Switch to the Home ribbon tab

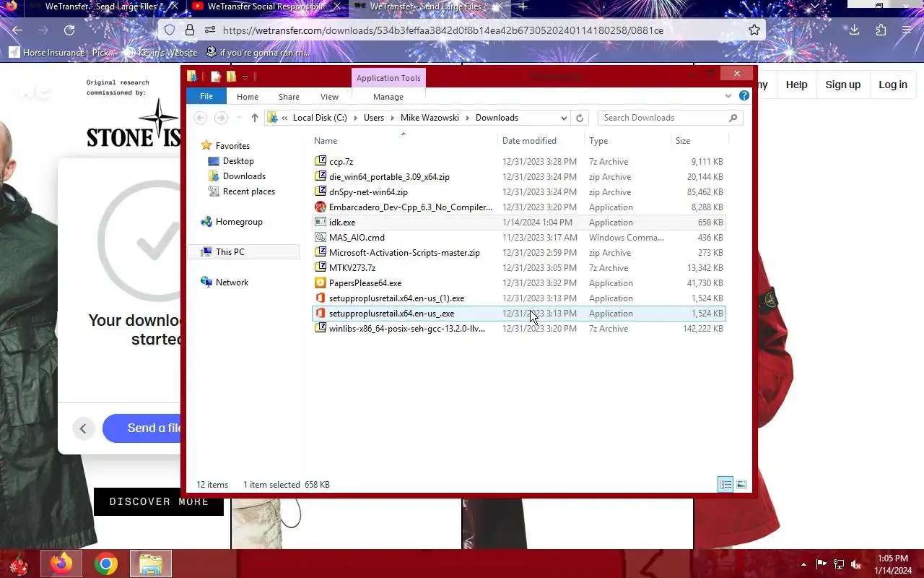[247, 97]
